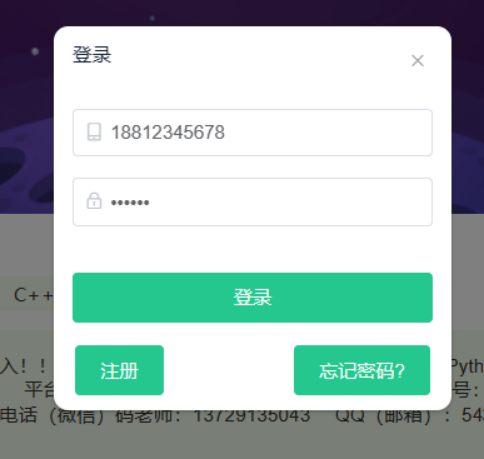
Task: Click the purple planet illustration on the left
Action: [x=27, y=167]
